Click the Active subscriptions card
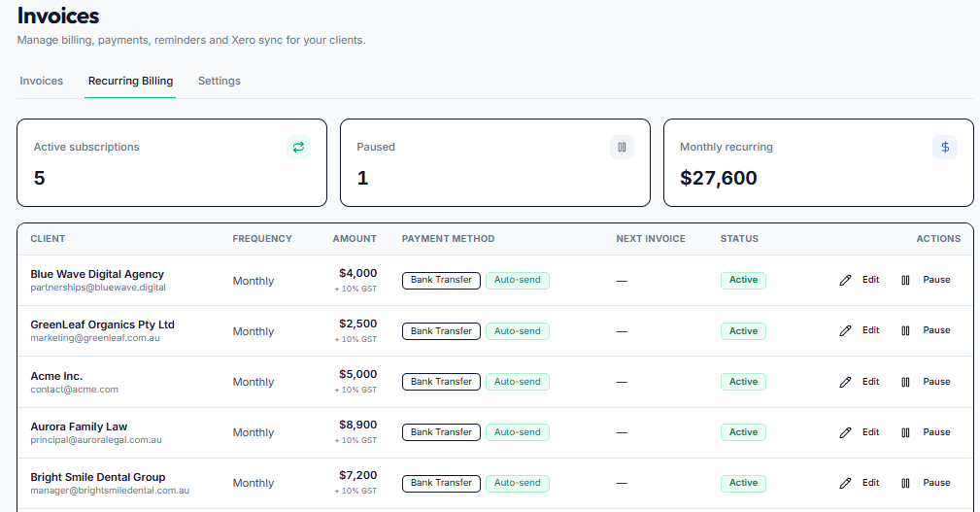Image resolution: width=980 pixels, height=512 pixels. pos(172,162)
